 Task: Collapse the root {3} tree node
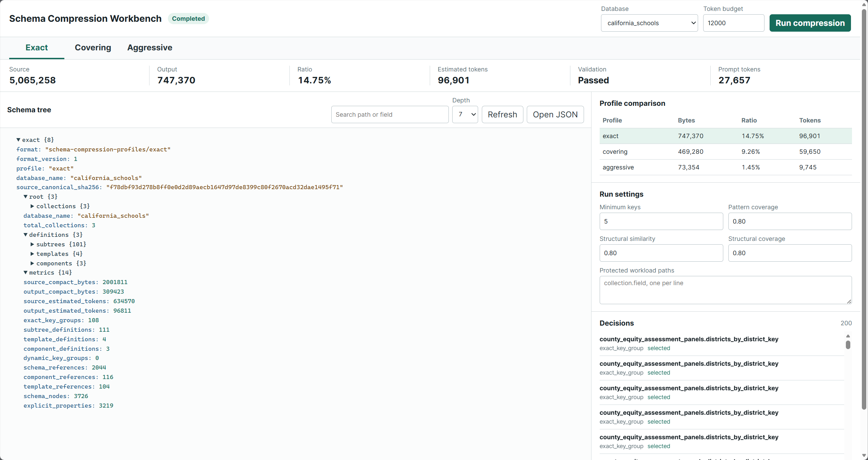26,197
